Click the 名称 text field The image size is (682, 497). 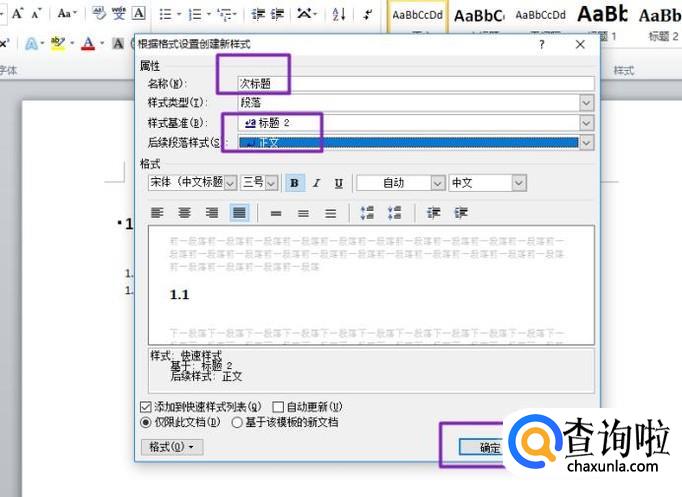click(x=414, y=84)
